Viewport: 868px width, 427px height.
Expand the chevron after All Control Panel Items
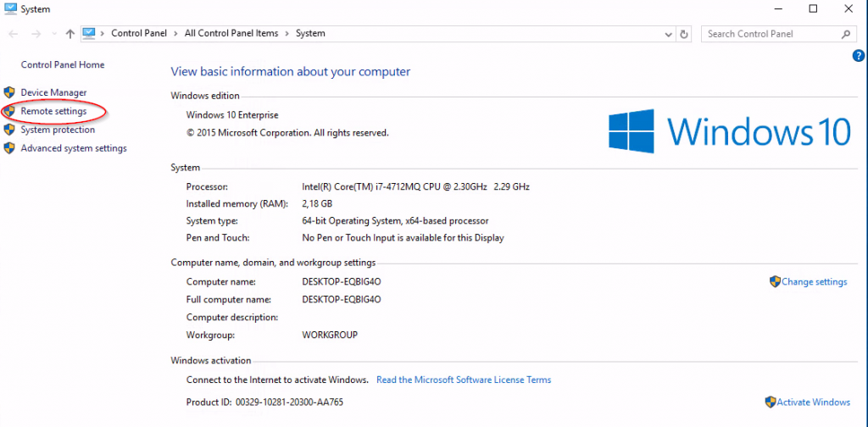(287, 33)
